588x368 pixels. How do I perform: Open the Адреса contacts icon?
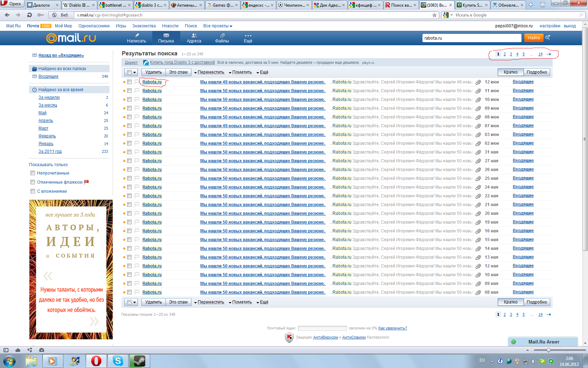coord(194,35)
